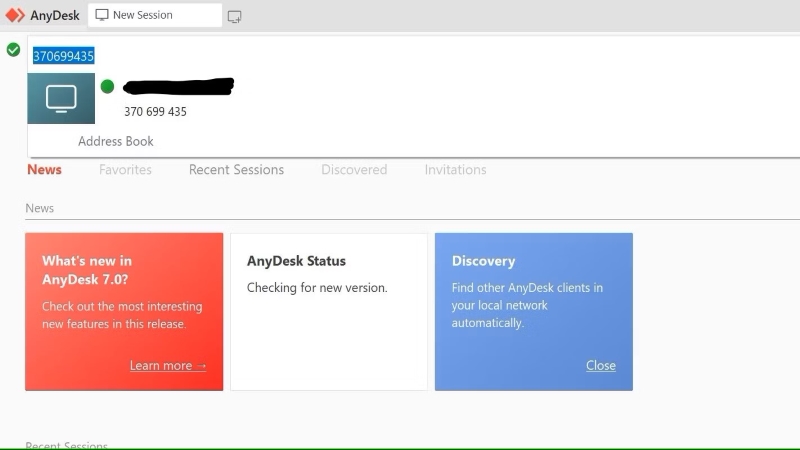Open the Recent Sessions tab
This screenshot has height=450, width=800.
(x=236, y=169)
